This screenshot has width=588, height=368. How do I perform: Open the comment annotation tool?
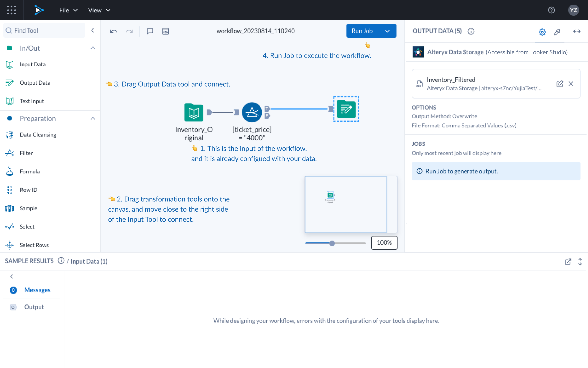click(x=150, y=31)
